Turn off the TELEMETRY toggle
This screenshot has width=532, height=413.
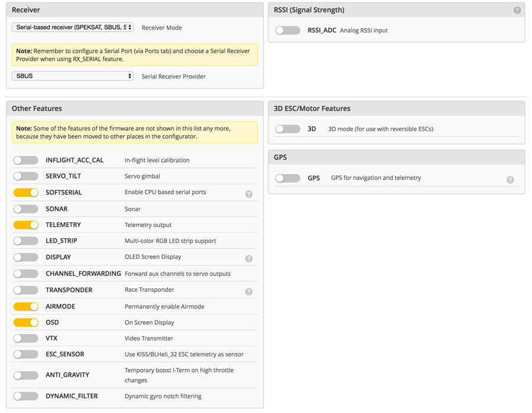(x=26, y=225)
